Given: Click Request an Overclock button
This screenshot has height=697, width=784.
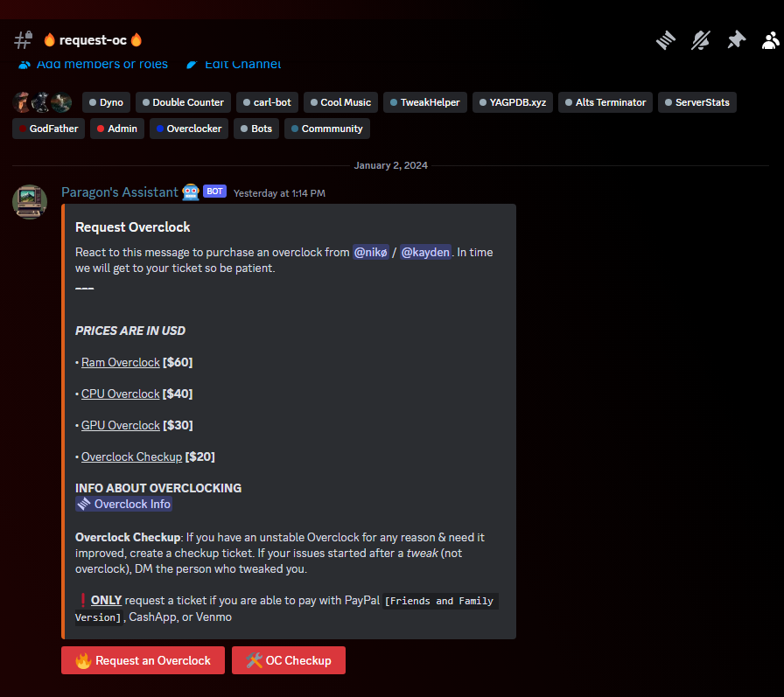Looking at the screenshot, I should coord(143,660).
